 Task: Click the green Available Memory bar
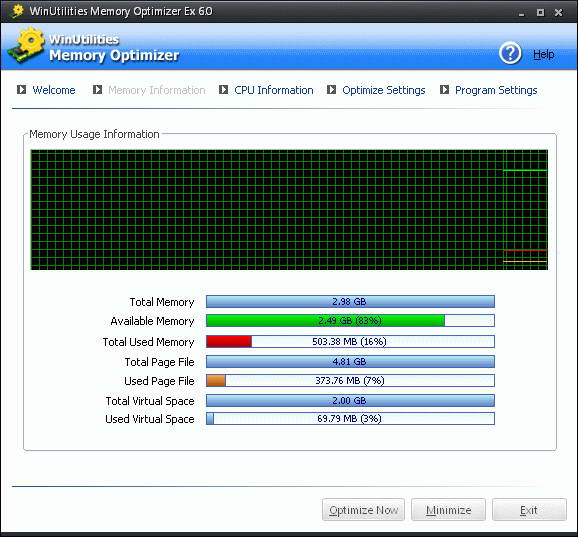(x=350, y=321)
